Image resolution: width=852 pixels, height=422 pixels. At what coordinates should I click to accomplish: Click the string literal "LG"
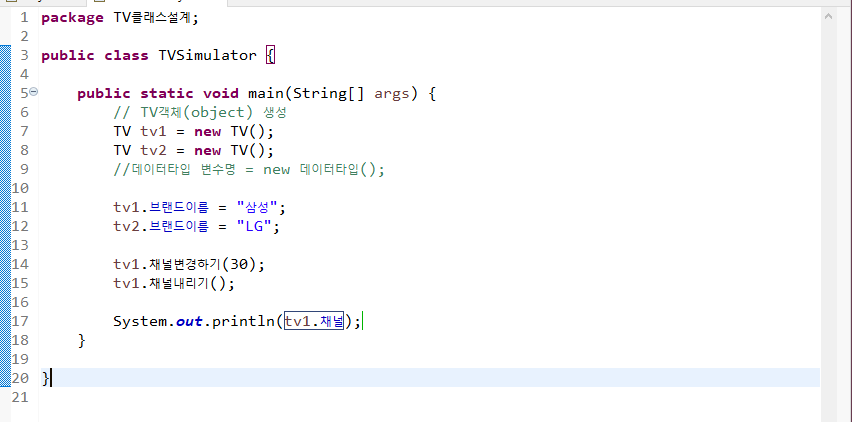coord(255,226)
